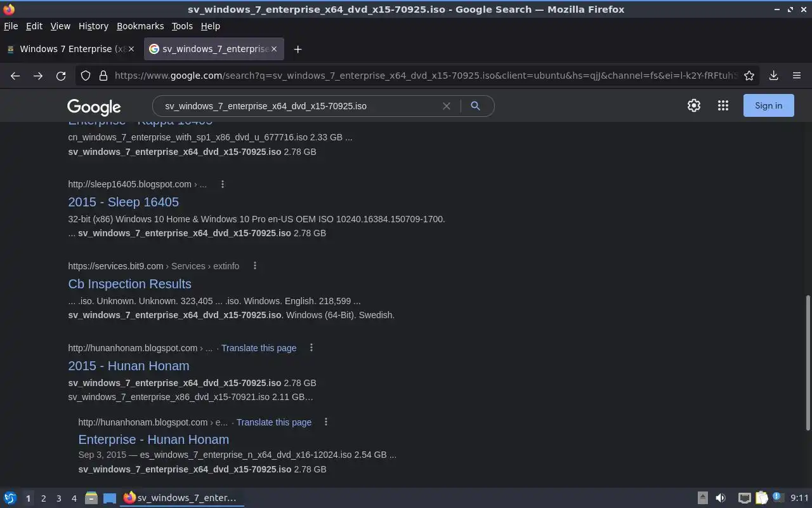Open the volume control tray icon

click(x=721, y=498)
